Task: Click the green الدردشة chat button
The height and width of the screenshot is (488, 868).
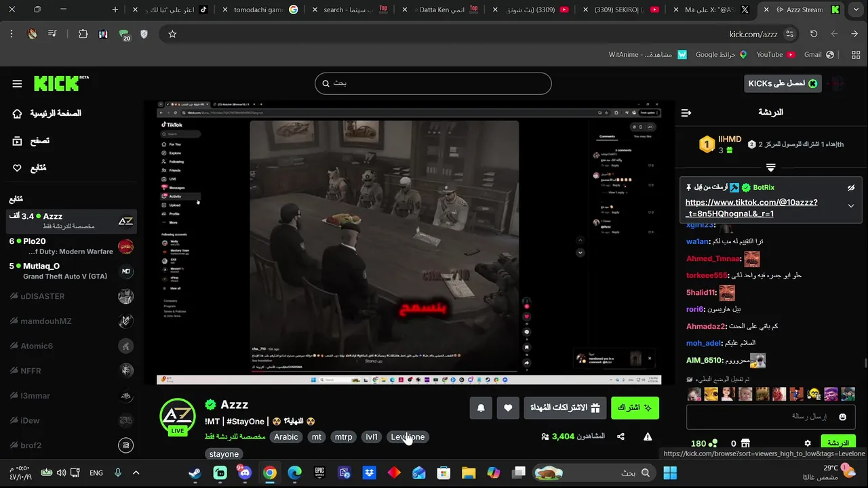Action: point(838,443)
